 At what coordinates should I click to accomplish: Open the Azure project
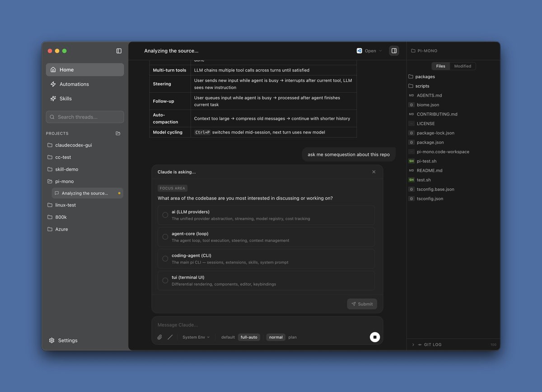pyautogui.click(x=85, y=229)
